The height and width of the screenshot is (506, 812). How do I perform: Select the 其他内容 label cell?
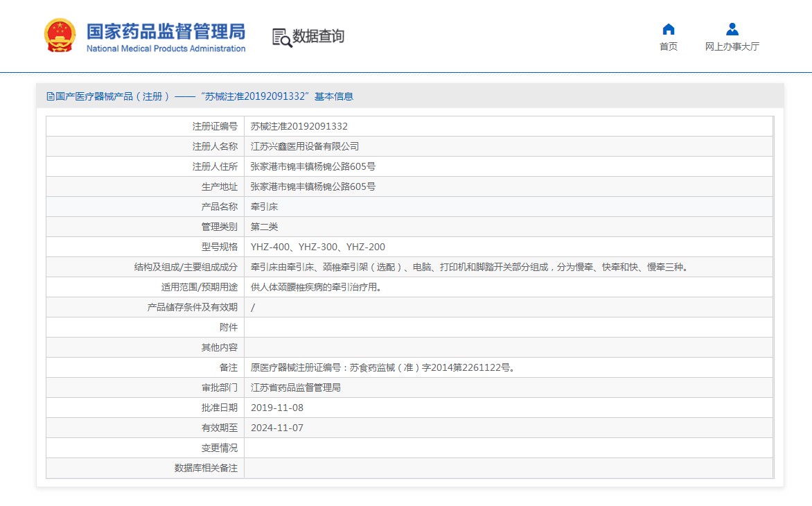(x=145, y=347)
